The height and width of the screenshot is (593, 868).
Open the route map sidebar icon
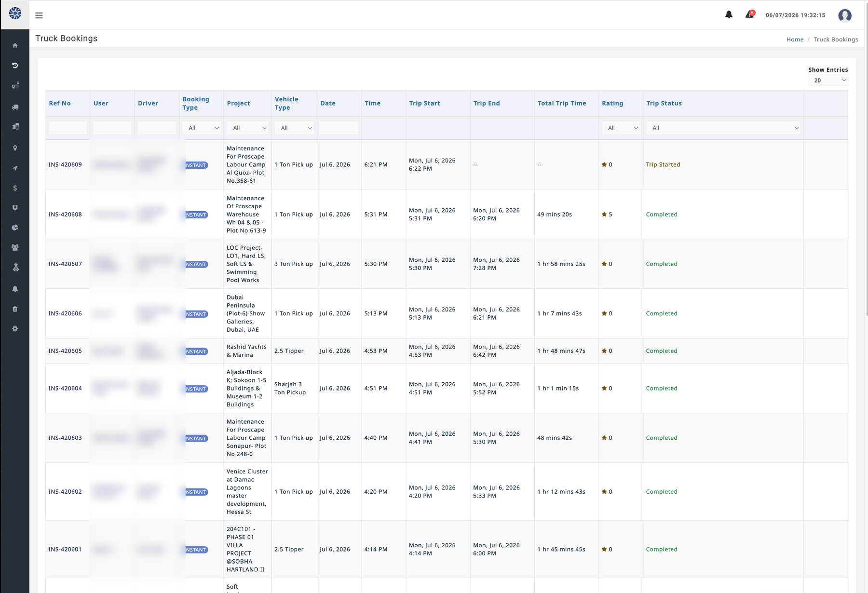pos(15,86)
